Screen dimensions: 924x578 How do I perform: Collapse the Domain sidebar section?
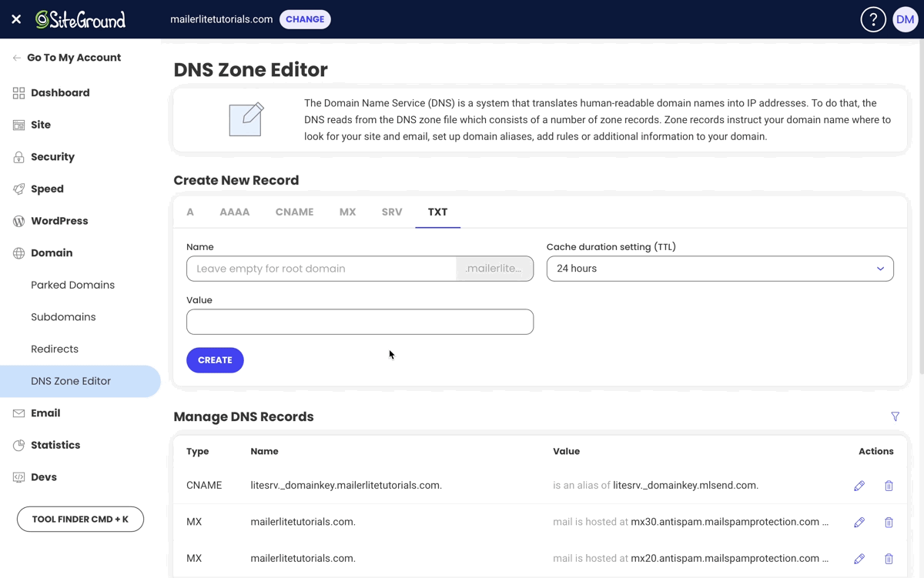52,253
